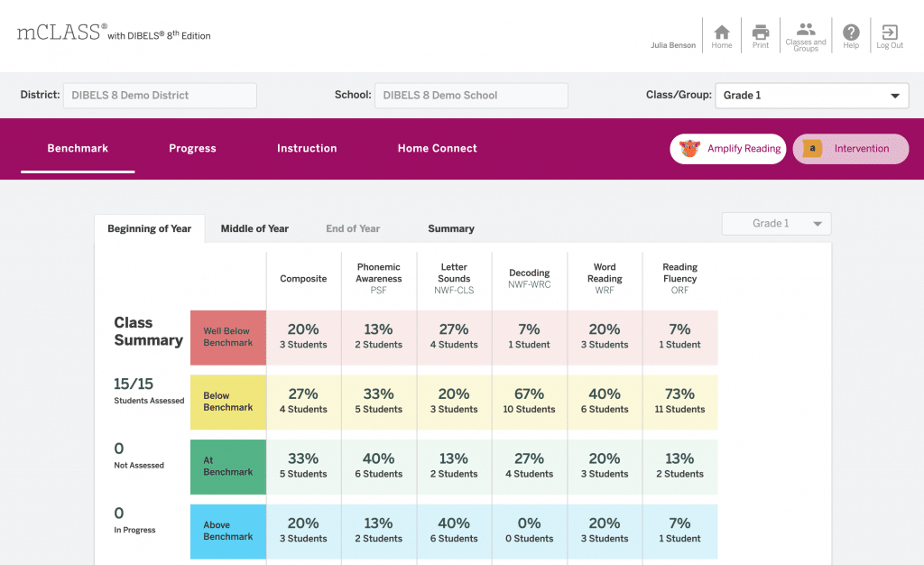The height and width of the screenshot is (565, 924).
Task: Click Word Reading Above Benchmark 20% cell
Action: pos(605,532)
